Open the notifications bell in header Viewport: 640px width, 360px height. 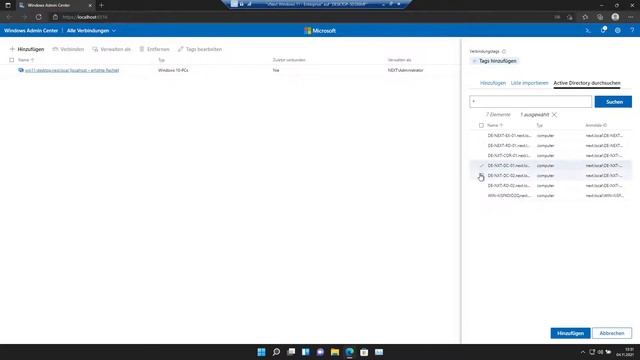[x=603, y=30]
